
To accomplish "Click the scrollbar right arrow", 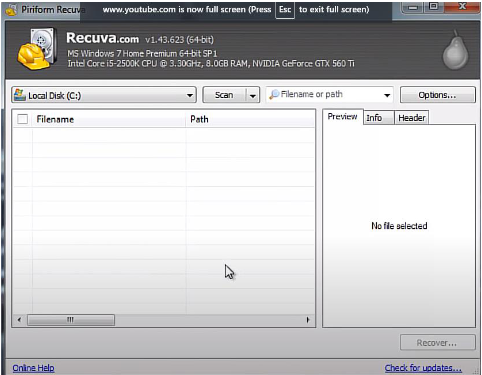I will 308,320.
